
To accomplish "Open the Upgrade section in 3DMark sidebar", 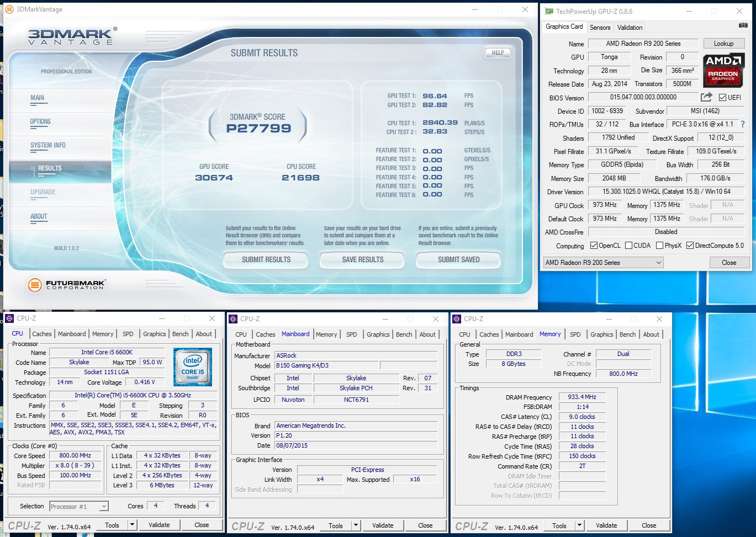I will pos(43,193).
